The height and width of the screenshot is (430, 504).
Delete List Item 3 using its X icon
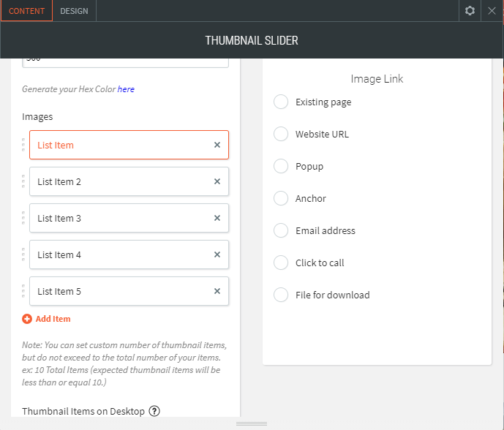[x=217, y=218]
